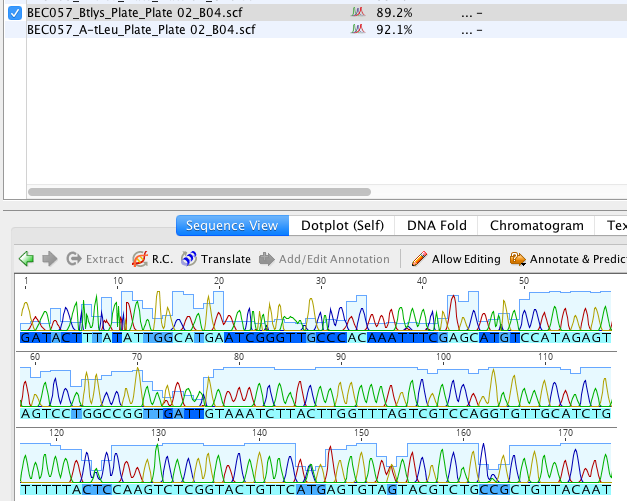
Task: Enable editing via the pencil icon
Action: [x=419, y=259]
